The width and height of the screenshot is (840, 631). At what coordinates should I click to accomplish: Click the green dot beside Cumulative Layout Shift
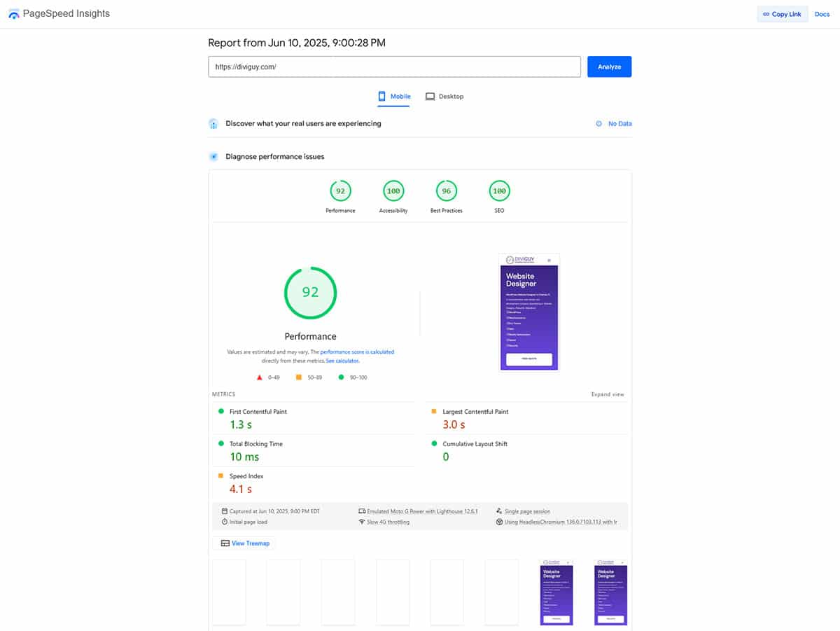point(434,444)
